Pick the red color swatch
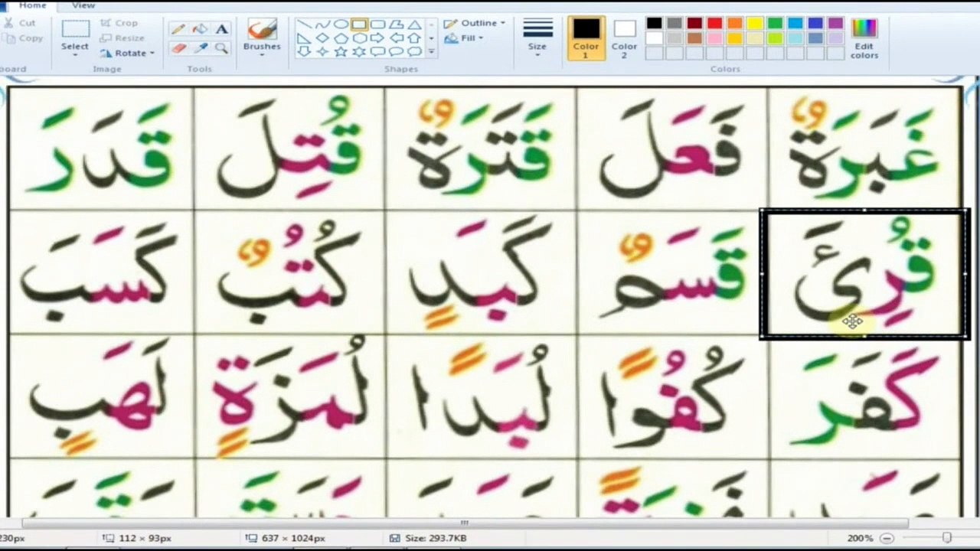Viewport: 980px width, 551px height. [x=714, y=24]
